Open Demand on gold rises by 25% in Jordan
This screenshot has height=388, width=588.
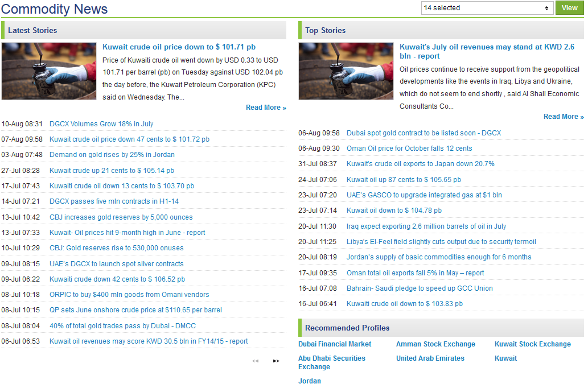(x=112, y=155)
